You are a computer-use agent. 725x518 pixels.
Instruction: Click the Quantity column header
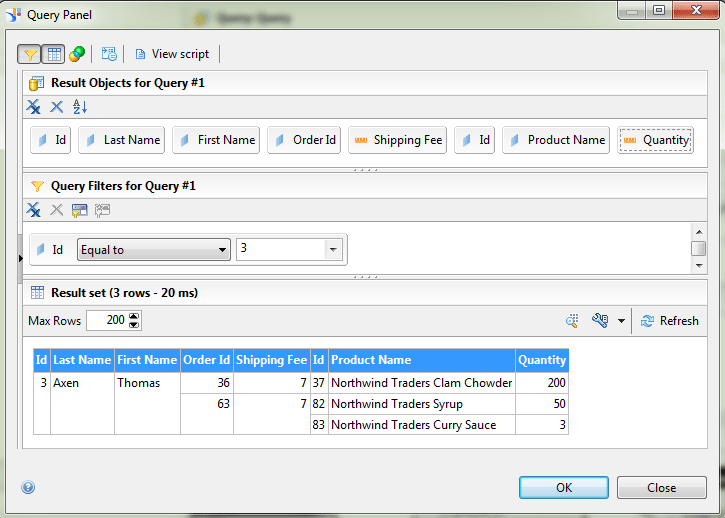pyautogui.click(x=542, y=360)
